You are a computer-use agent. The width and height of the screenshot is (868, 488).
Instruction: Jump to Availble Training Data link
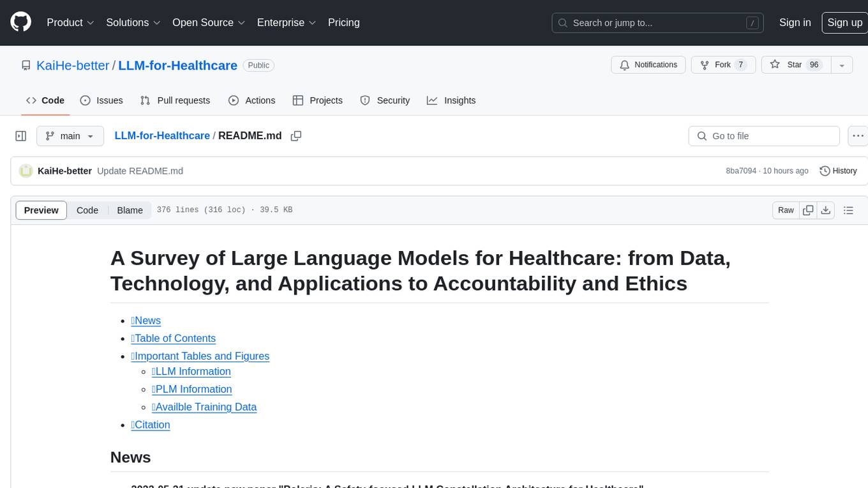click(x=204, y=408)
